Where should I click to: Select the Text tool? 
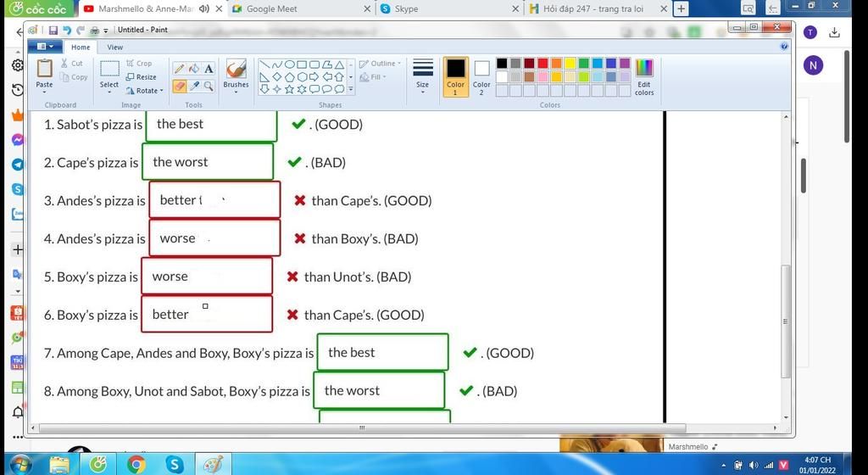point(209,69)
